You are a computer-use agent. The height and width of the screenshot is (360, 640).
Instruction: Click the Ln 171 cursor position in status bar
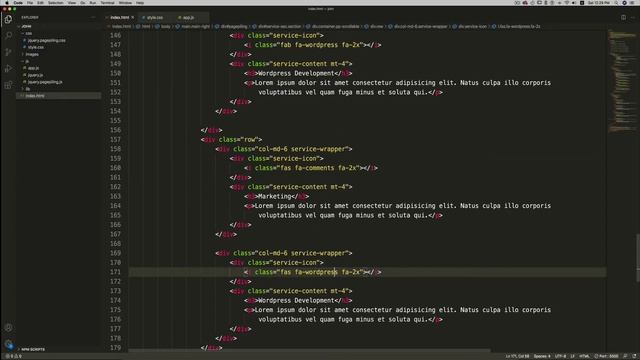click(x=517, y=356)
